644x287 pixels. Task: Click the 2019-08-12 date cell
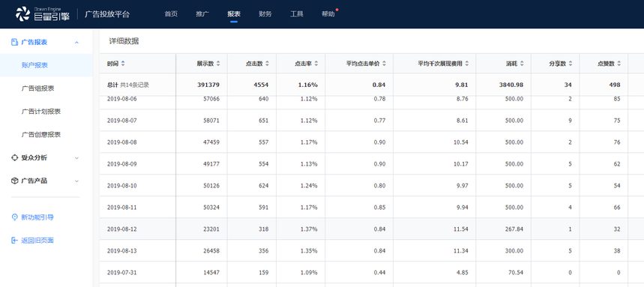(x=122, y=229)
